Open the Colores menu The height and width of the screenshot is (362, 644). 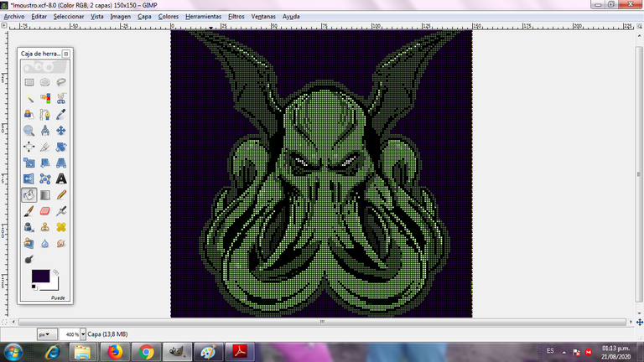[169, 17]
